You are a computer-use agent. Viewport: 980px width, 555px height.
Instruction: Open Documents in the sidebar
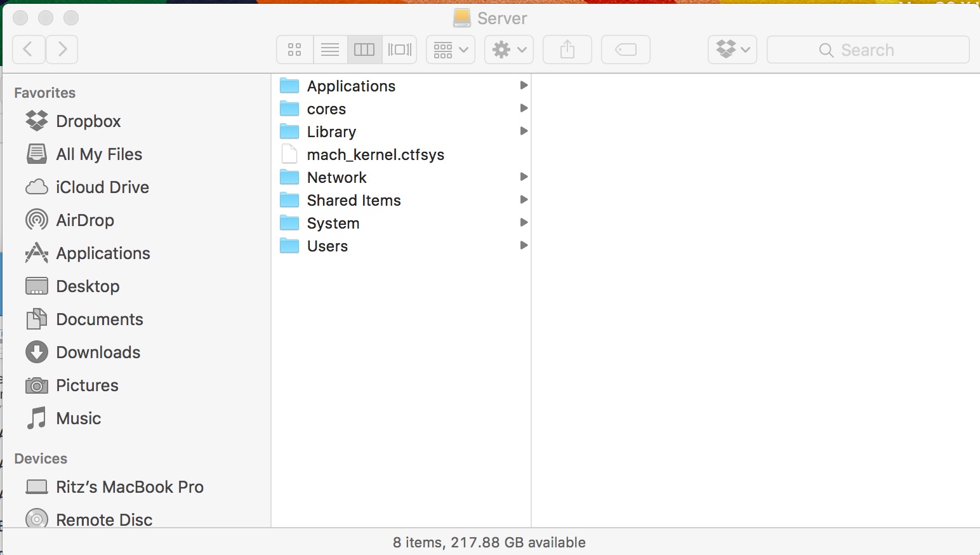pyautogui.click(x=84, y=319)
